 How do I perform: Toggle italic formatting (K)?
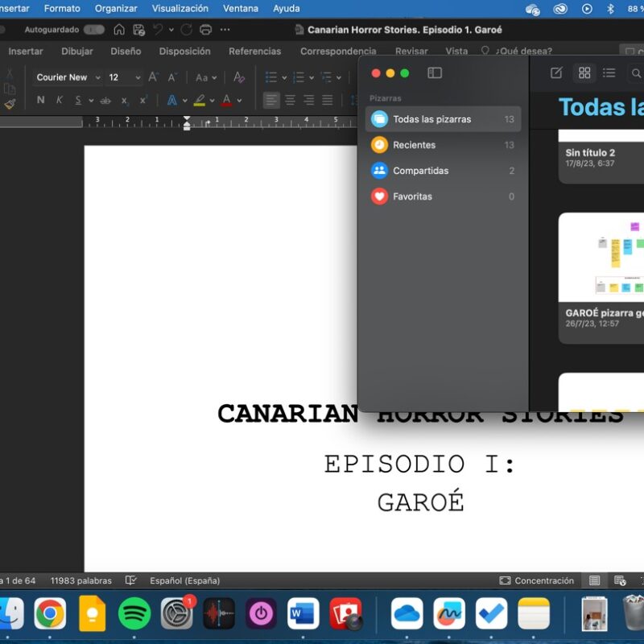click(60, 101)
